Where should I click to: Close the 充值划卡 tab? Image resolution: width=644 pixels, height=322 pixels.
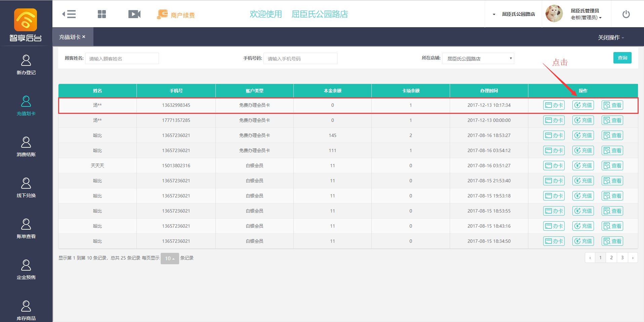(x=84, y=37)
